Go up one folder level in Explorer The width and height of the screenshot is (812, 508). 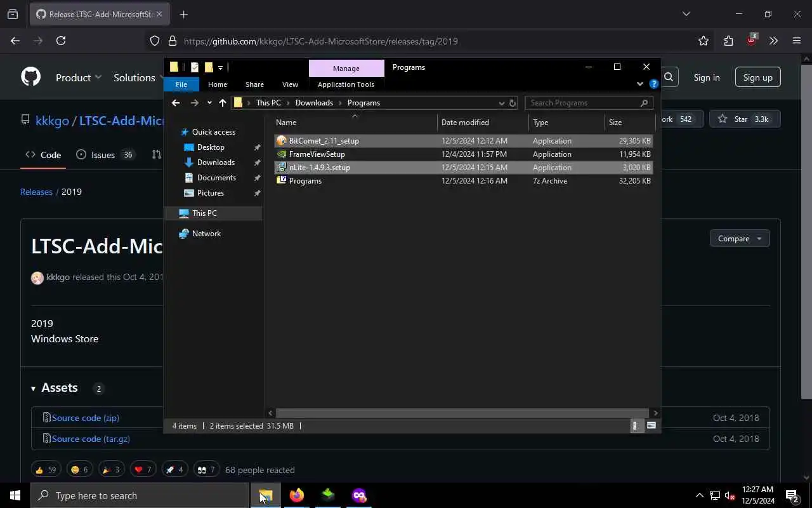click(222, 102)
